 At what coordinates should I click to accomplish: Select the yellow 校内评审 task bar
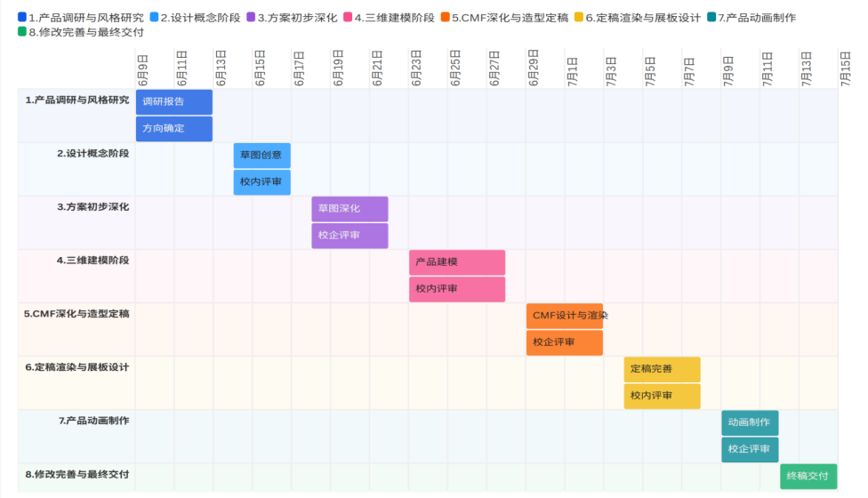[x=662, y=397]
